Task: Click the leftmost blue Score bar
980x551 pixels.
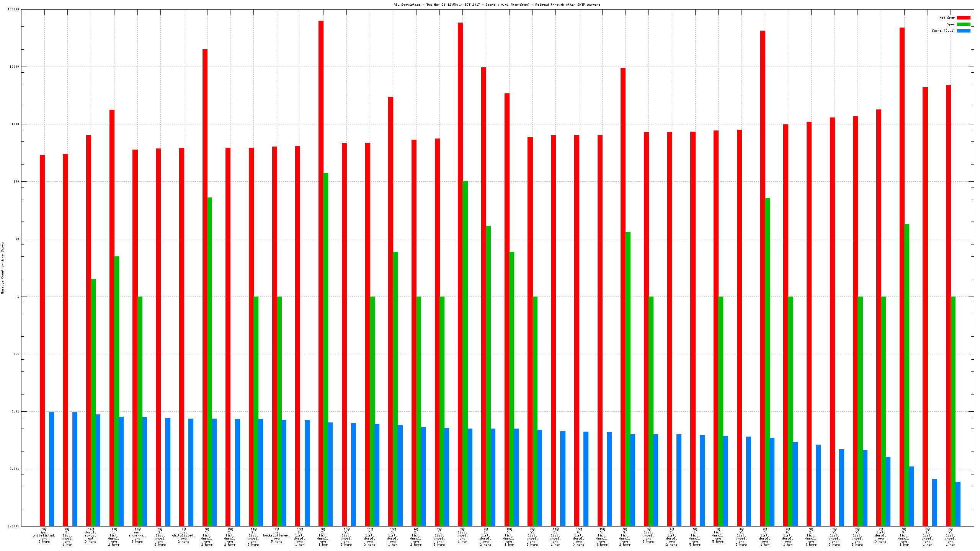Action: 51,469
